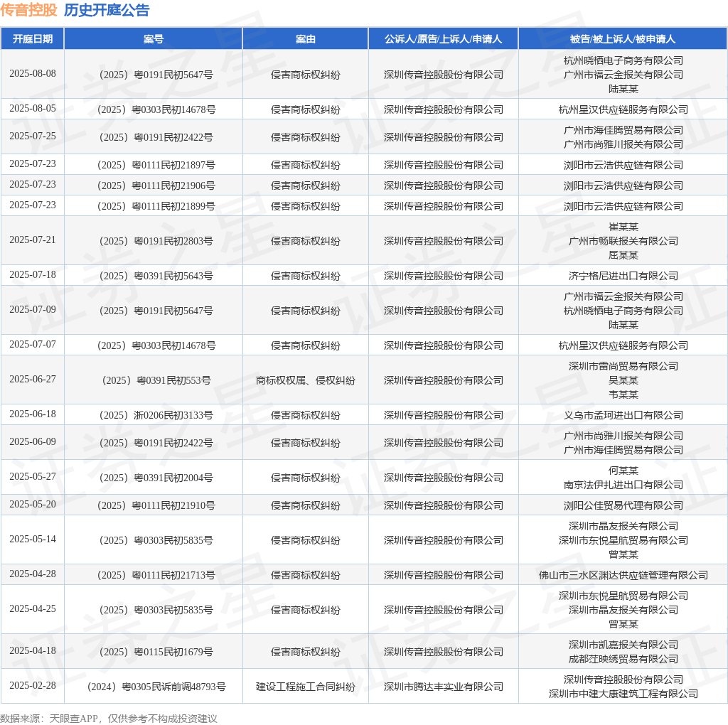Click the 数据来源 天眼查APP footer note
Viewport: 728px width, 725px height.
click(x=109, y=719)
